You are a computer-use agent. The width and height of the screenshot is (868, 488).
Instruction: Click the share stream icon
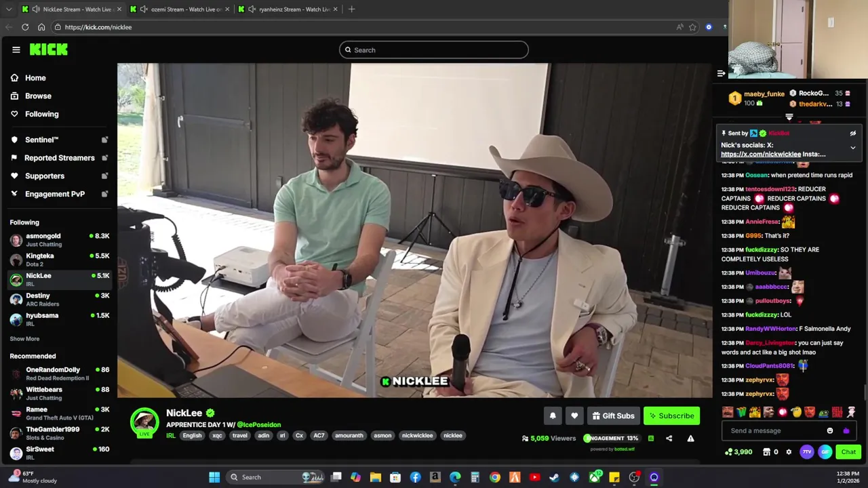coord(669,439)
